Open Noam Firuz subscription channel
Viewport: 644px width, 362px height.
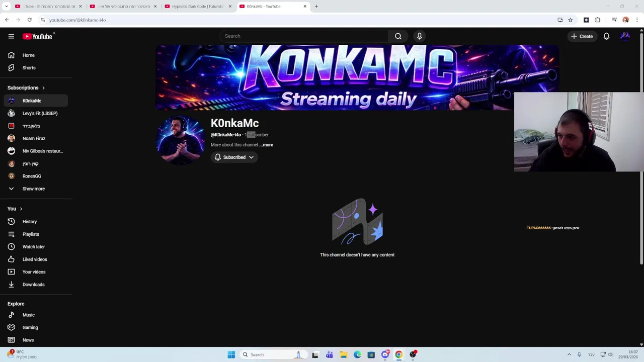click(x=36, y=138)
